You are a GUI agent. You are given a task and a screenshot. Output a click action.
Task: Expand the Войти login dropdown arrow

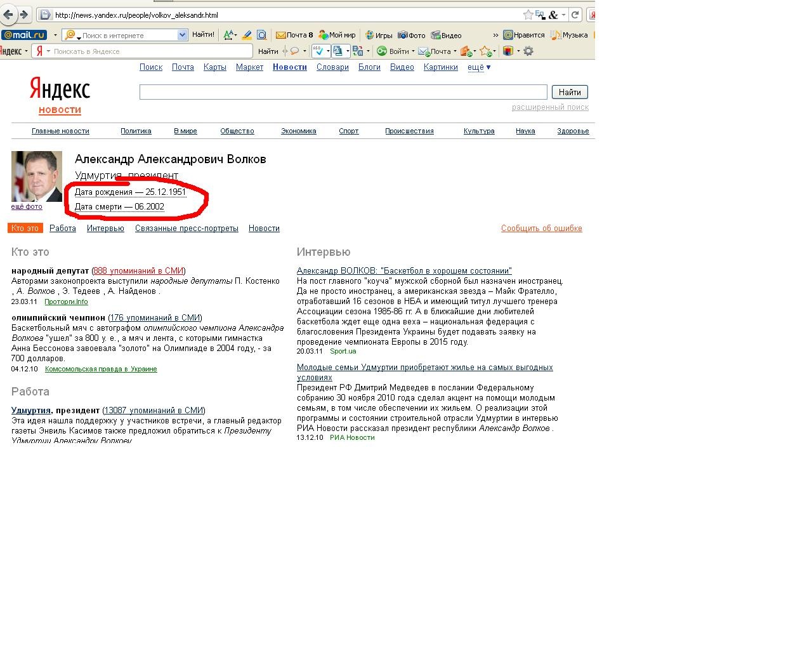coord(413,51)
